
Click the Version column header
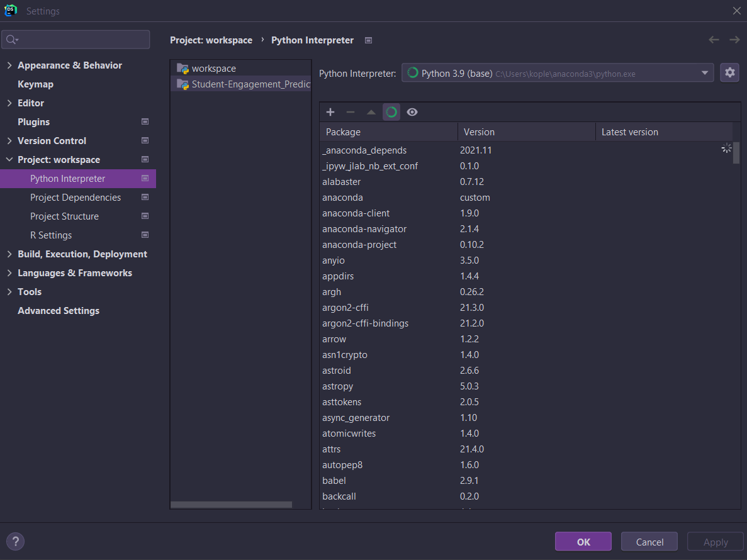point(527,132)
